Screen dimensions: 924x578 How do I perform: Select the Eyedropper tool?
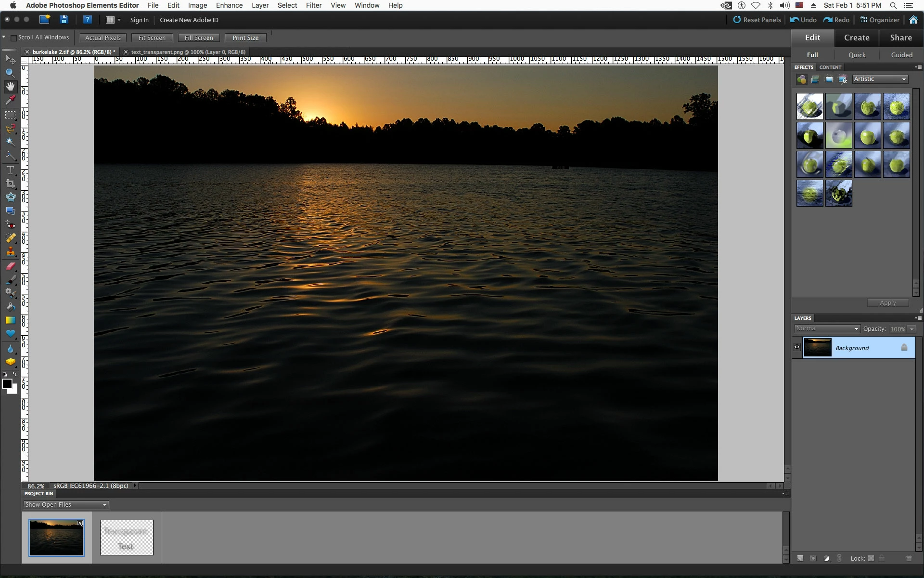click(10, 100)
